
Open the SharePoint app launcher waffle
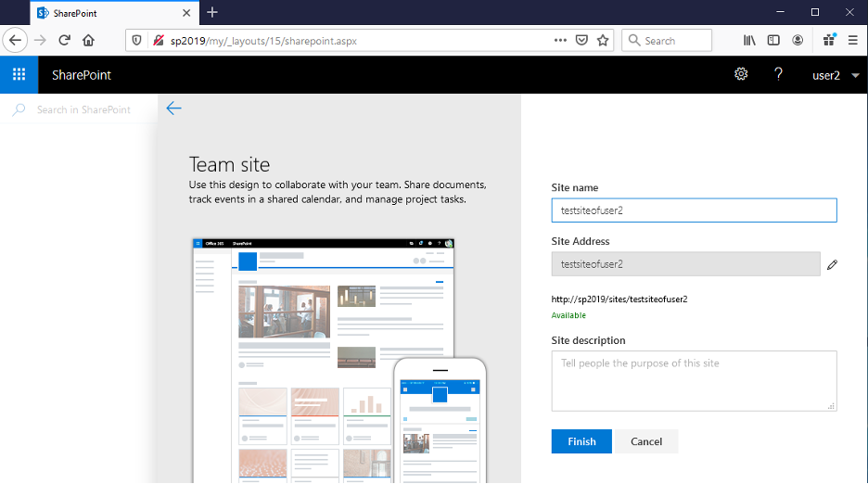[x=19, y=75]
